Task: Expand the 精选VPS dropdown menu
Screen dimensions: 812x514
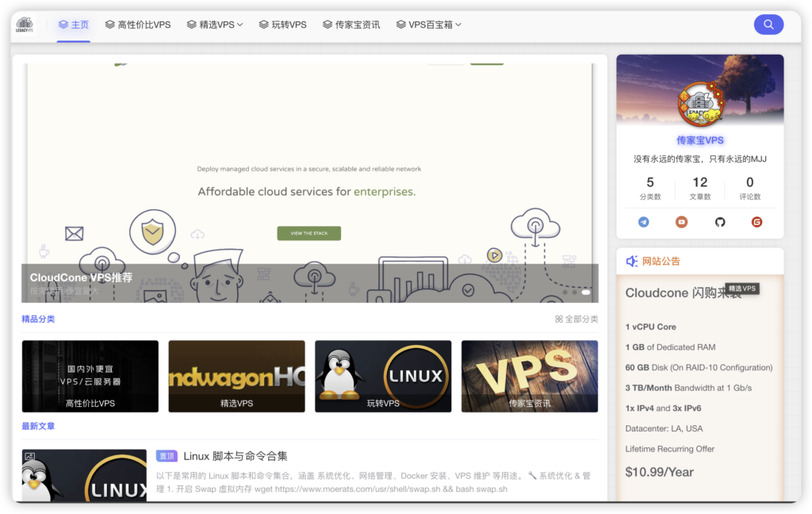Action: tap(215, 25)
